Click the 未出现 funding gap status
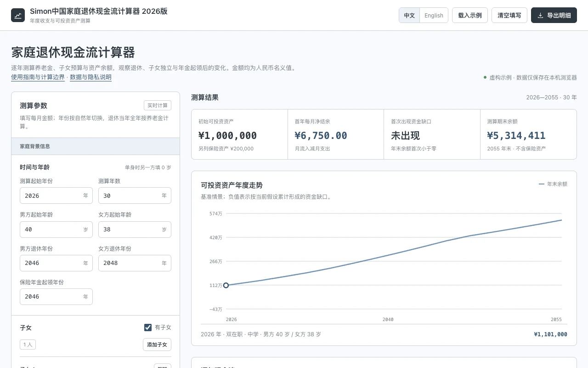The height and width of the screenshot is (368, 588). (x=405, y=136)
